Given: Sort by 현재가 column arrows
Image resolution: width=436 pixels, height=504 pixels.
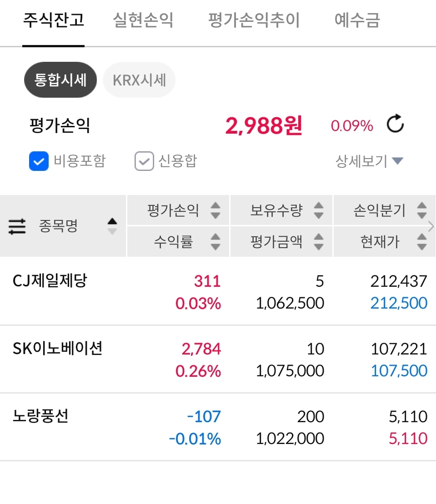Looking at the screenshot, I should pos(422,241).
